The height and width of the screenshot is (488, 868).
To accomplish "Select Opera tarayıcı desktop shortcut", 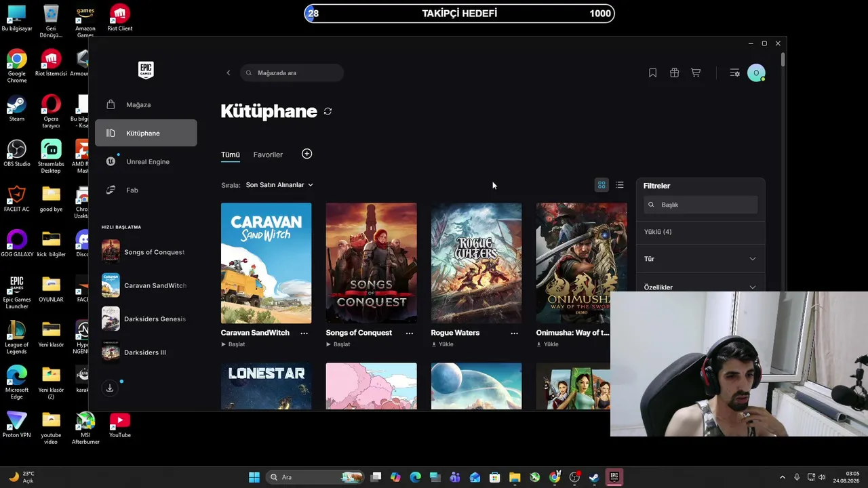I will pos(51,112).
